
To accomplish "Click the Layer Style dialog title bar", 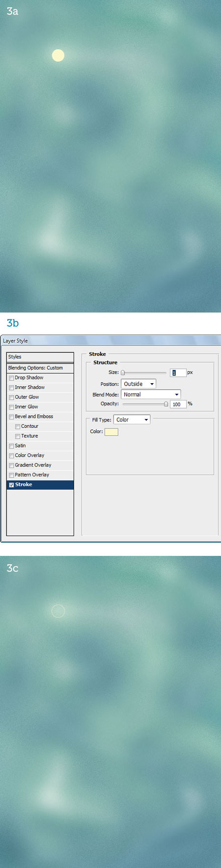I will pyautogui.click(x=110, y=341).
